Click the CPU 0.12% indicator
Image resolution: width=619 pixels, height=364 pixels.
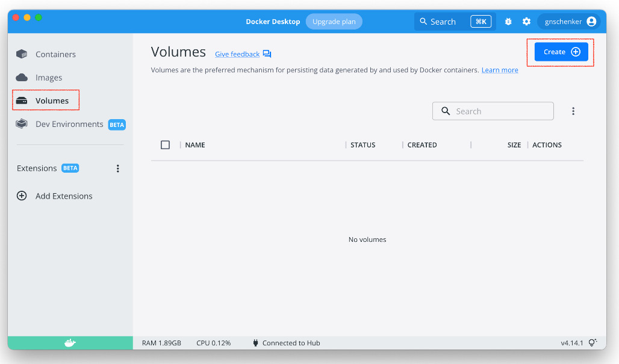[x=214, y=343]
